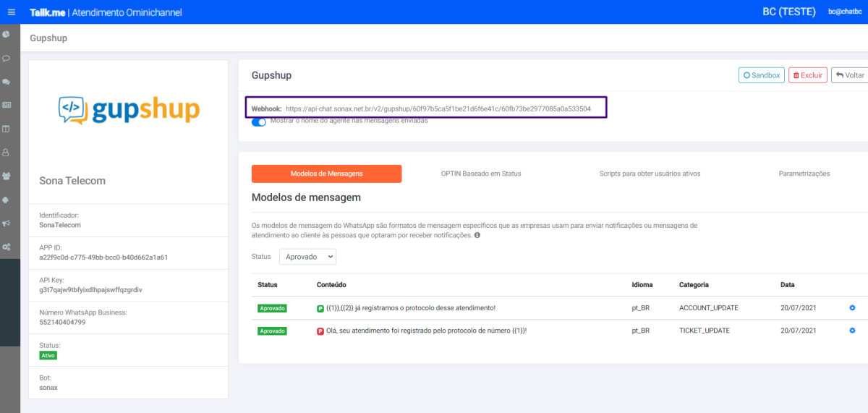
Task: Open the hamburger menu in the header
Action: pos(11,12)
